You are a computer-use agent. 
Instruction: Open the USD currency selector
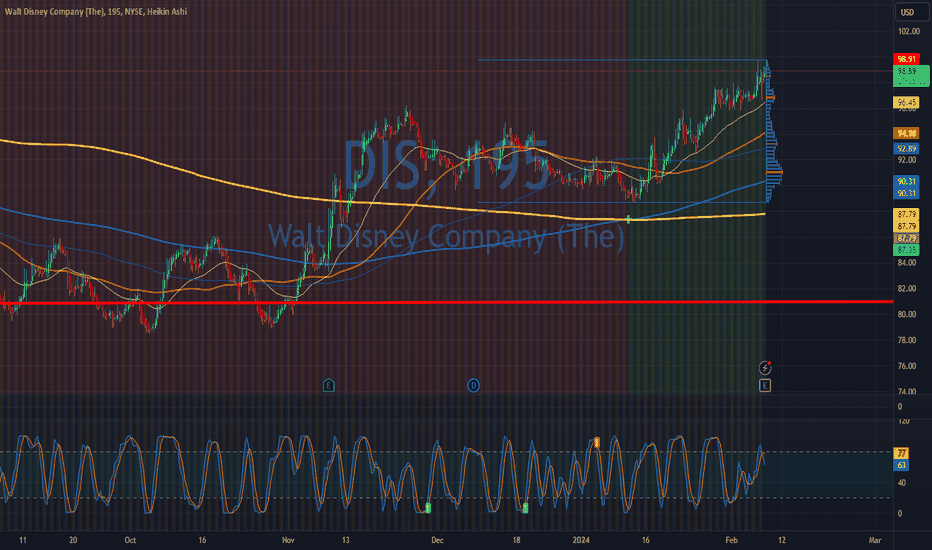(x=912, y=12)
